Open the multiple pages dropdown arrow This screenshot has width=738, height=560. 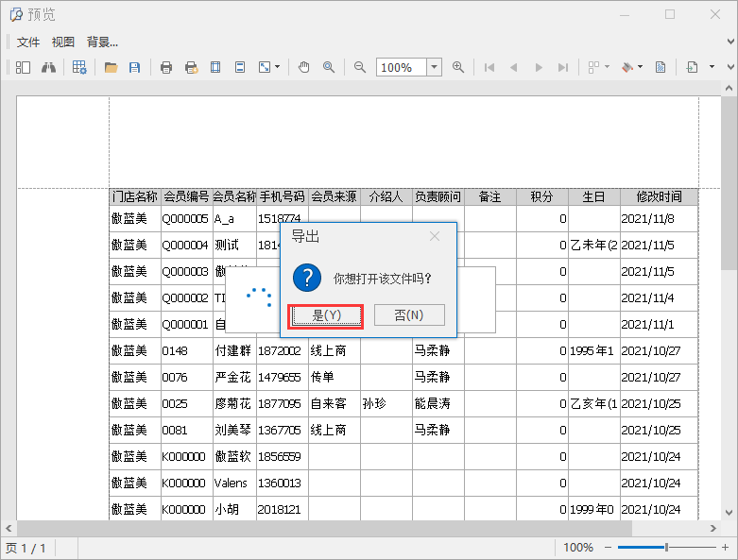pyautogui.click(x=608, y=67)
